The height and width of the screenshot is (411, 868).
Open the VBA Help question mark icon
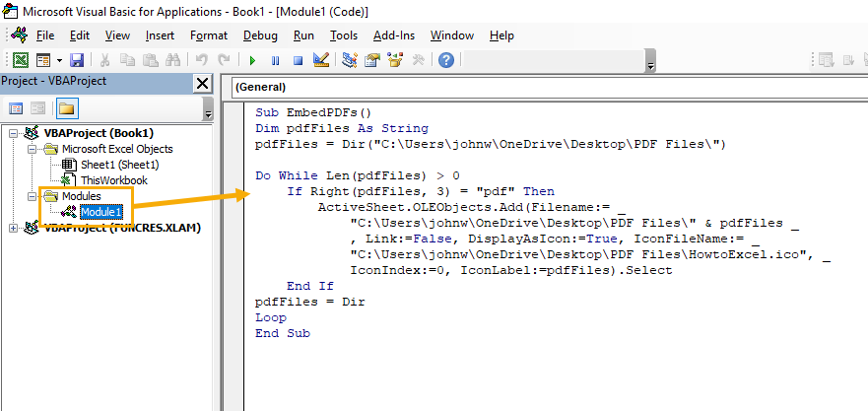point(445,60)
